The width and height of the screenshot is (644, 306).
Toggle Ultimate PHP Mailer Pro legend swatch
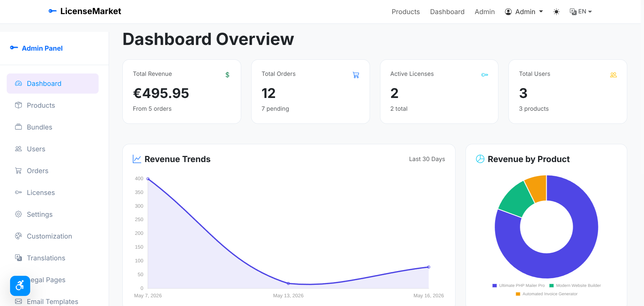[494, 286]
